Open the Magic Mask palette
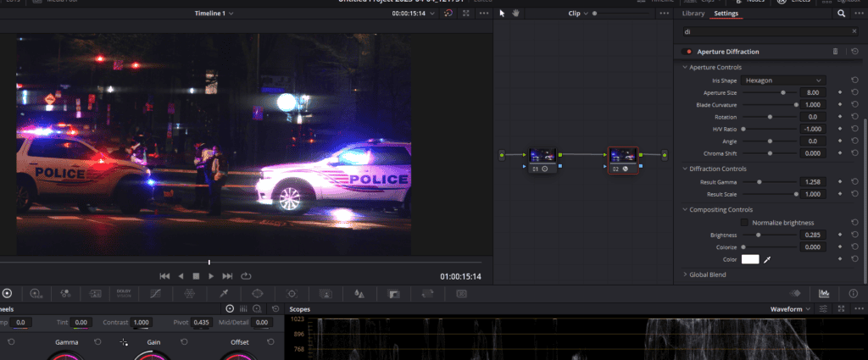 point(326,294)
